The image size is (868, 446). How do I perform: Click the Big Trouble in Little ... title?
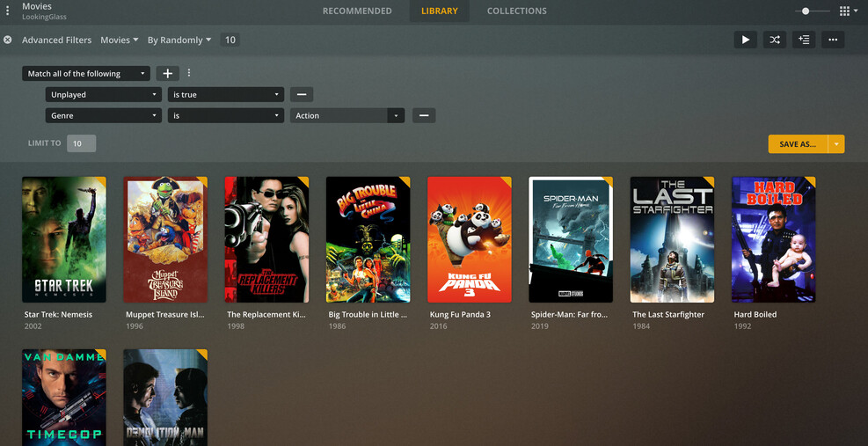[368, 315]
